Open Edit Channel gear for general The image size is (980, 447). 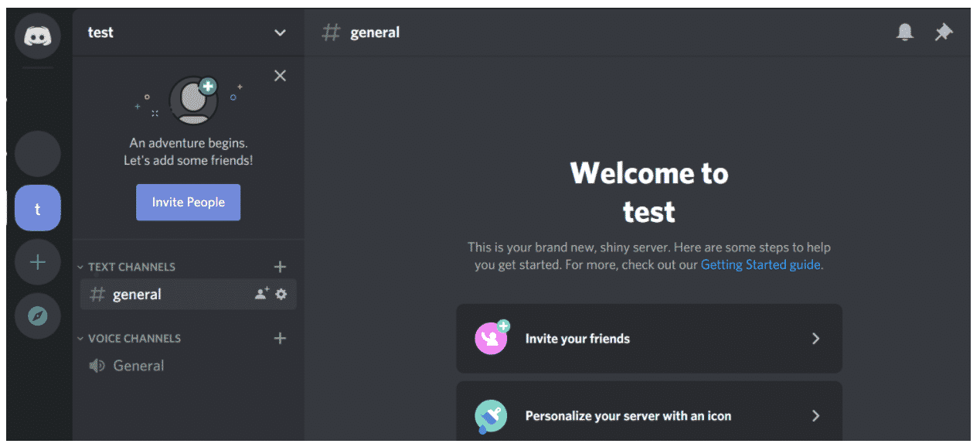[281, 294]
